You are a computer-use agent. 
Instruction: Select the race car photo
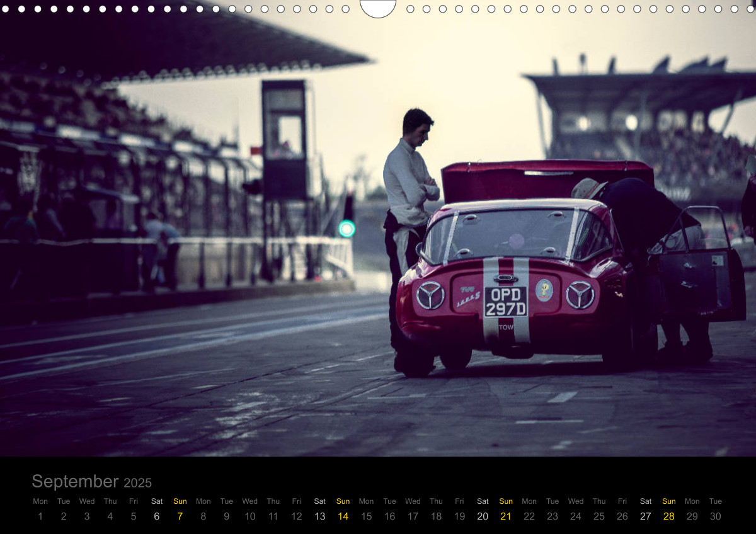pos(378,228)
